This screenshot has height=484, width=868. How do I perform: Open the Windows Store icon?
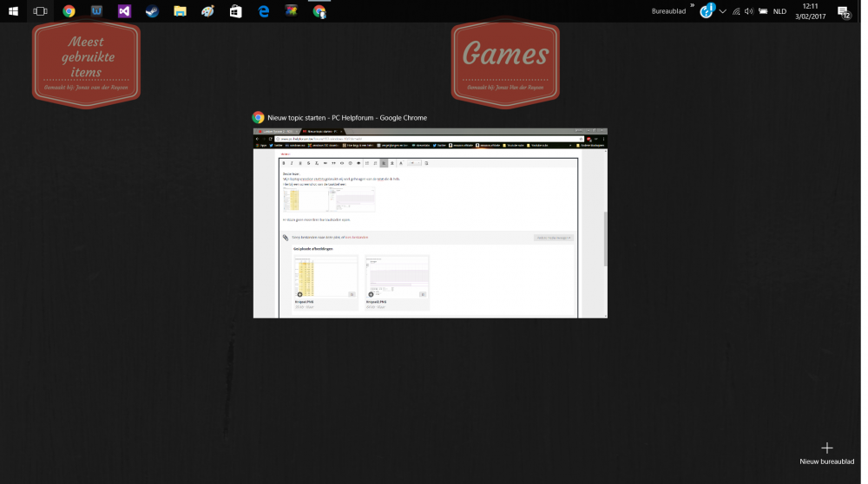tap(235, 11)
